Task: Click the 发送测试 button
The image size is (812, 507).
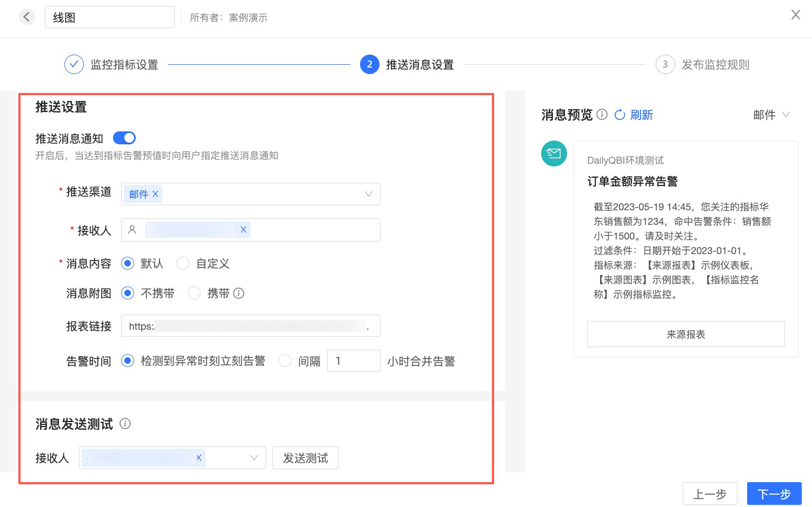Action: 305,458
